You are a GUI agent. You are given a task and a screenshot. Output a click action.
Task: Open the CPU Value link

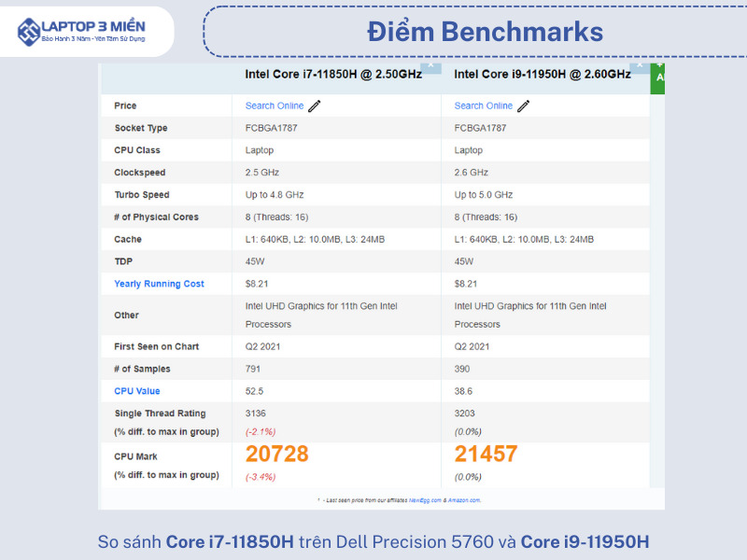tap(137, 391)
